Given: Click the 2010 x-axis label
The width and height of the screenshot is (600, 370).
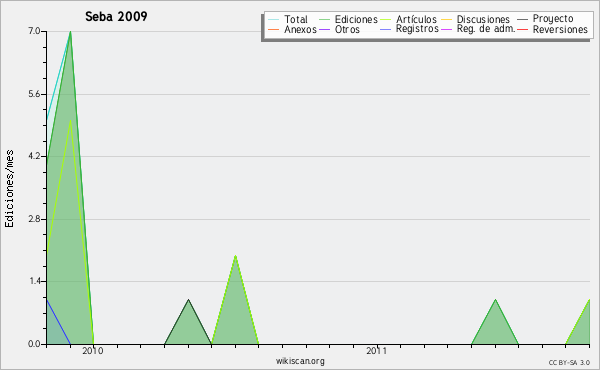Looking at the screenshot, I should tap(93, 351).
